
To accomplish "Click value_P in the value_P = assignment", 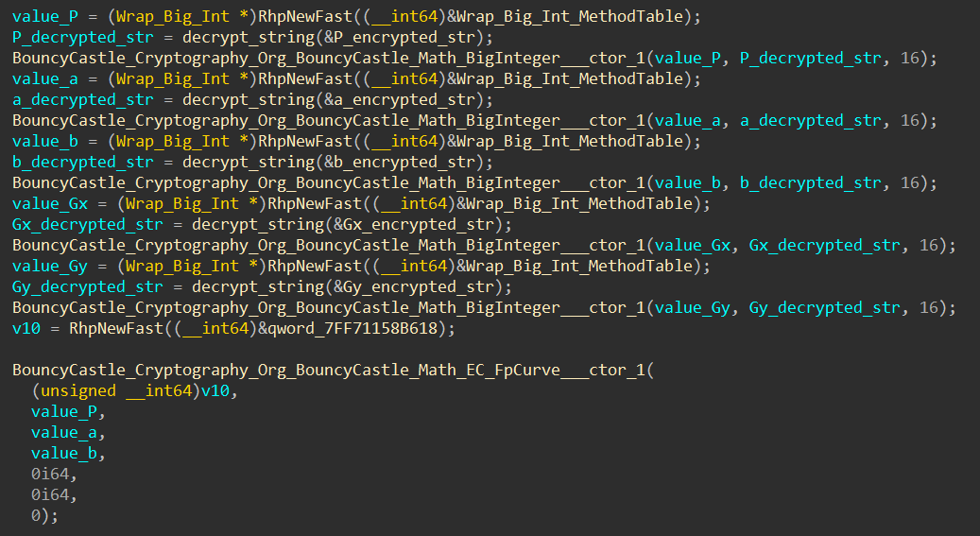I will [x=45, y=16].
